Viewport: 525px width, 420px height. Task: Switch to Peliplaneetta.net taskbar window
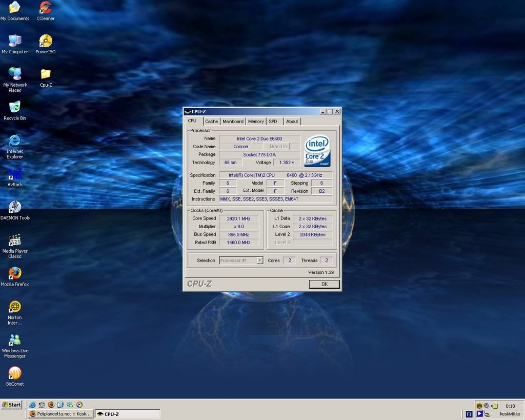pyautogui.click(x=60, y=414)
